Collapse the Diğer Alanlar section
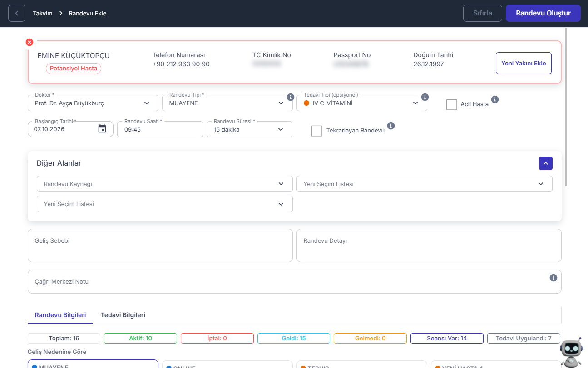This screenshot has height=368, width=588. (546, 163)
